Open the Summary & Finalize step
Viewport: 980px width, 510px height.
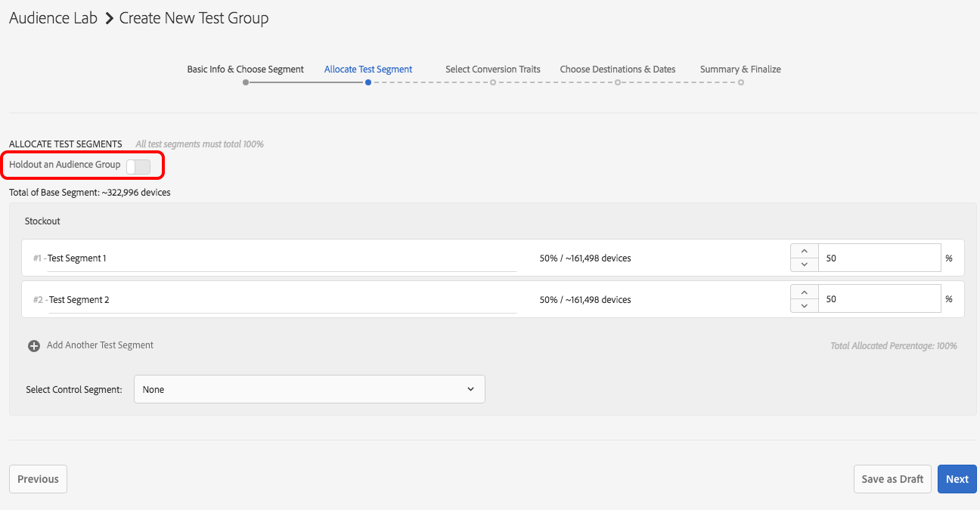pos(740,70)
